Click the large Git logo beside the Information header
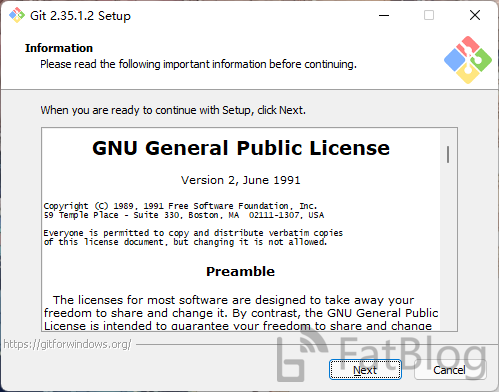 coord(468,60)
